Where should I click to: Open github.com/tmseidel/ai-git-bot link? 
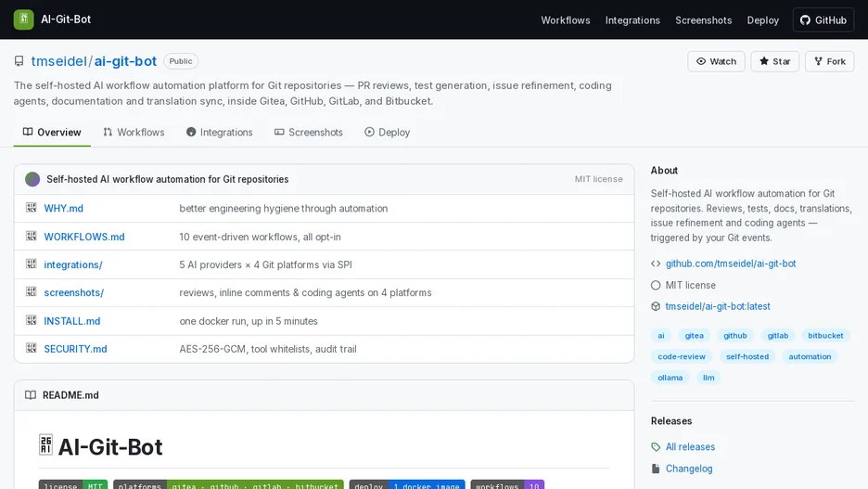[731, 264]
